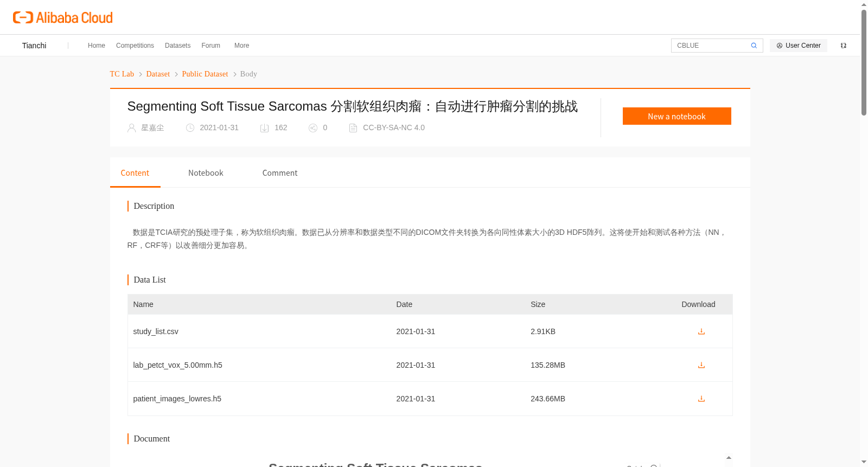Switch to the Comment tab

(x=280, y=173)
